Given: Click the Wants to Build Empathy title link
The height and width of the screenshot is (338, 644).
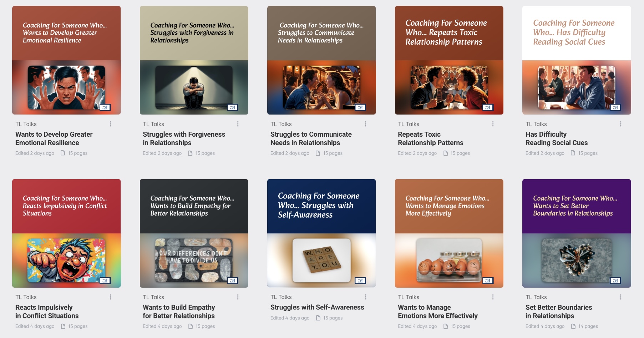Looking at the screenshot, I should click(179, 312).
